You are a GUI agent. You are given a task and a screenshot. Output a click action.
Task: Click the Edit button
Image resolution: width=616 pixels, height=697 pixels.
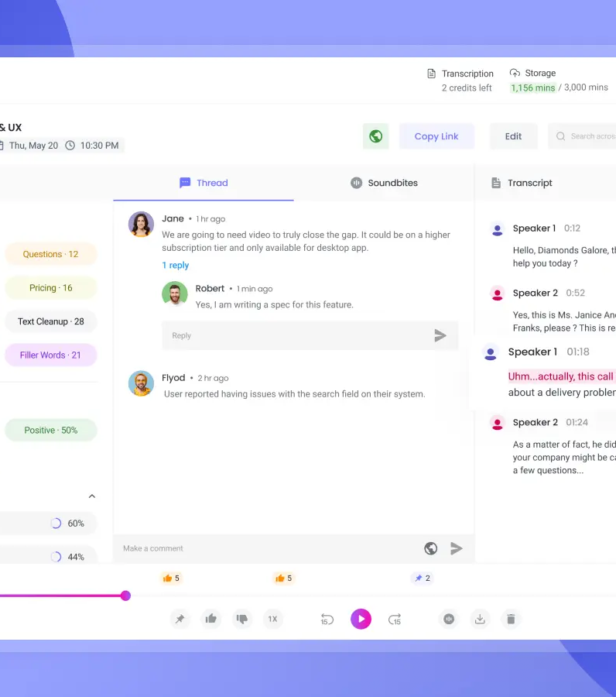click(513, 136)
